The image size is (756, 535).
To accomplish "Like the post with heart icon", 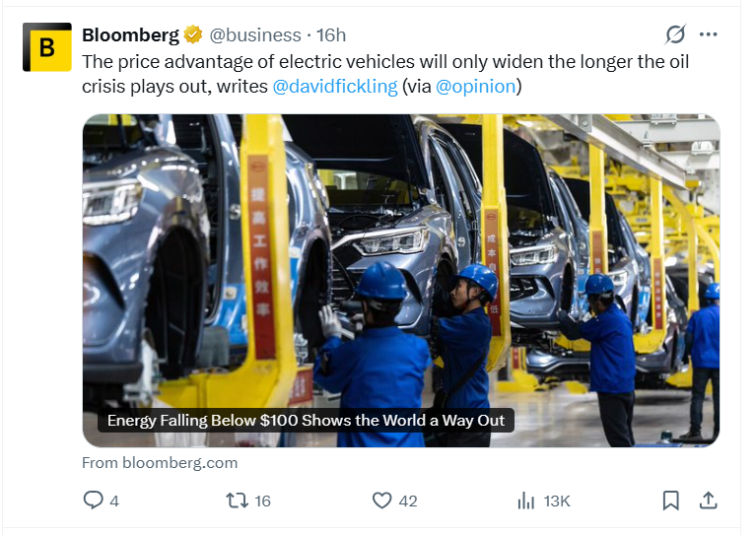I will coord(382,501).
